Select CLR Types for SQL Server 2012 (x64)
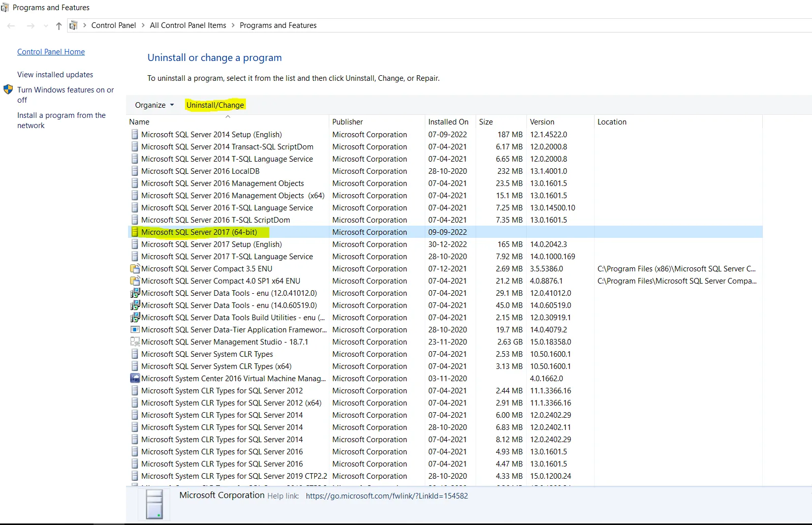The height and width of the screenshot is (525, 812). [x=445, y=403]
